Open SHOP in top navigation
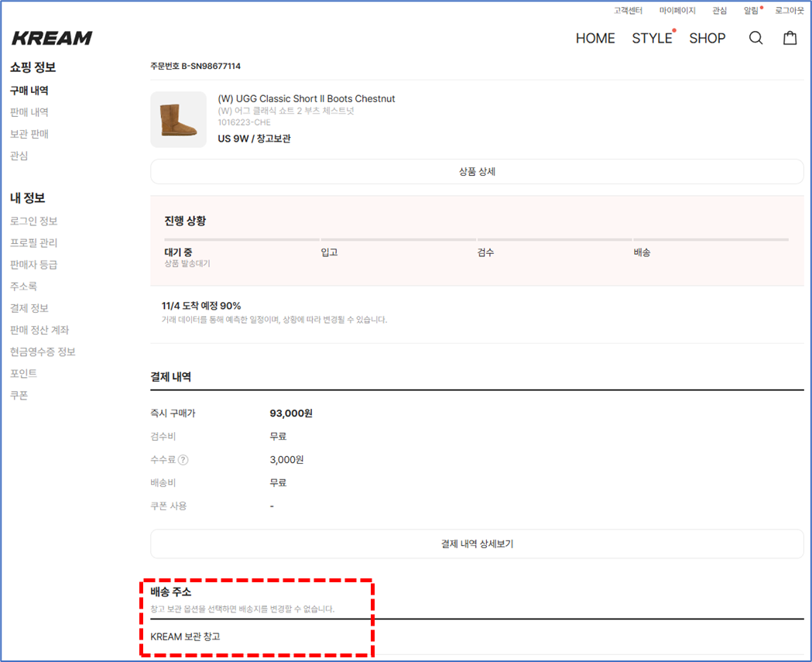 click(x=707, y=39)
